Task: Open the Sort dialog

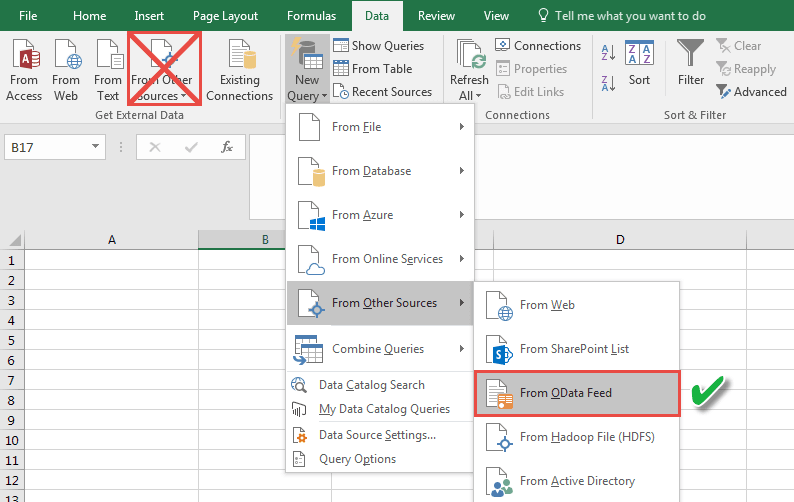Action: coord(639,63)
